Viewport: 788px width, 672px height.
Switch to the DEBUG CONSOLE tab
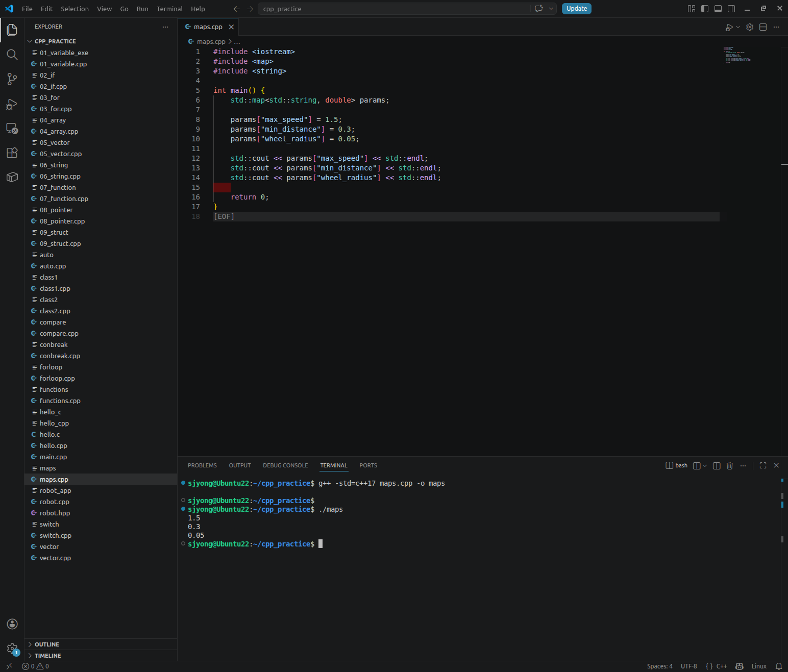(x=285, y=465)
